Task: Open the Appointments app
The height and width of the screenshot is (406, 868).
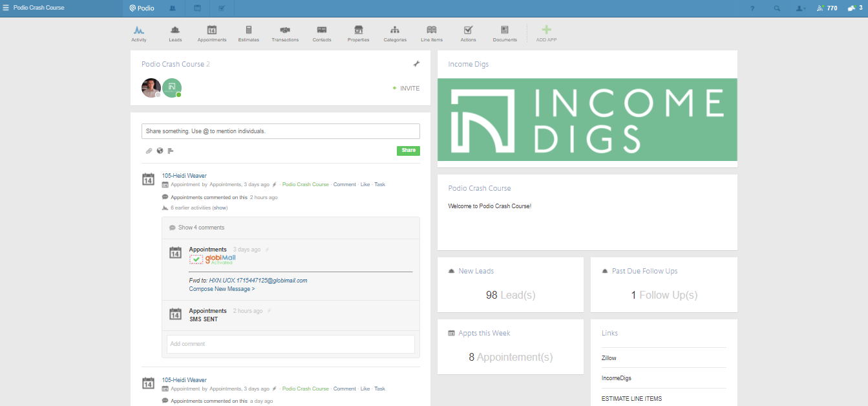Action: (x=212, y=34)
